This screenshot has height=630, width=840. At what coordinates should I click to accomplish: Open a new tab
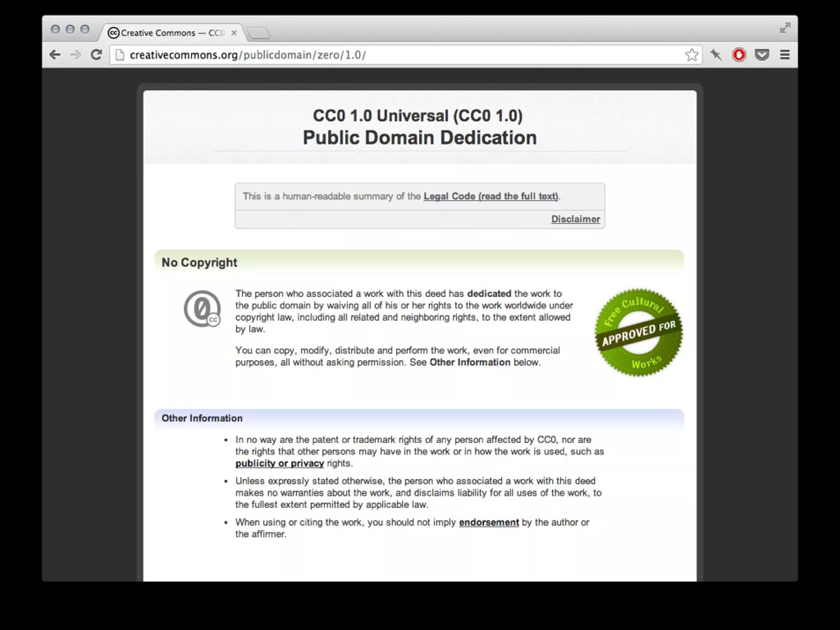click(x=259, y=33)
